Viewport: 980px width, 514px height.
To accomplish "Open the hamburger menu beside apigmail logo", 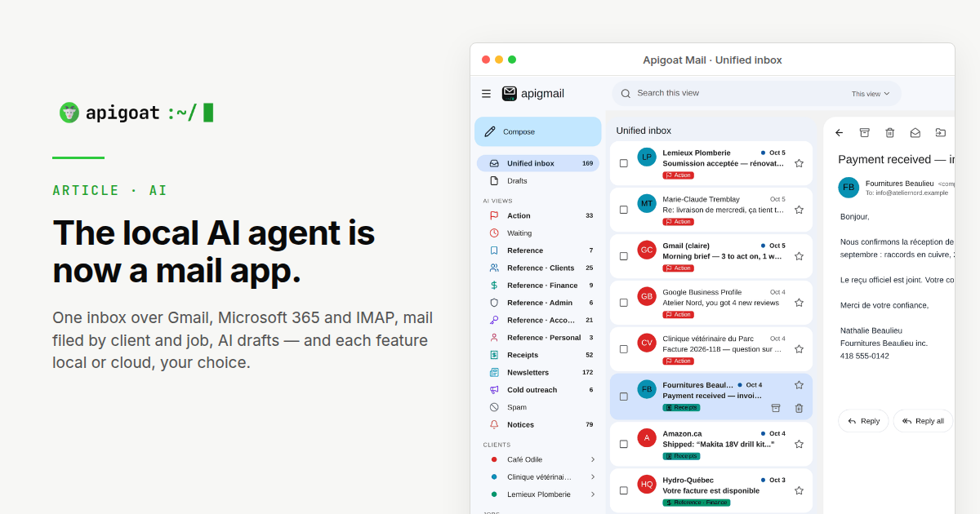I will tap(486, 94).
